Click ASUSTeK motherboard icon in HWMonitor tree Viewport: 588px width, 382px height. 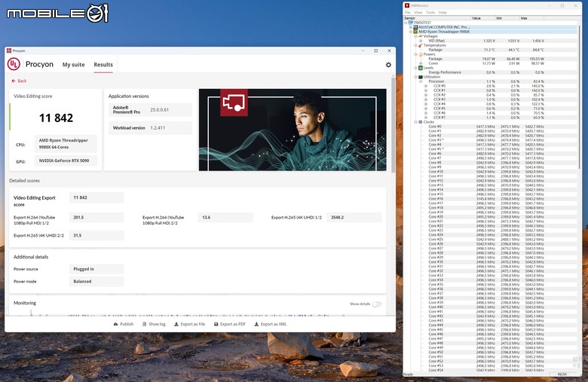(415, 27)
